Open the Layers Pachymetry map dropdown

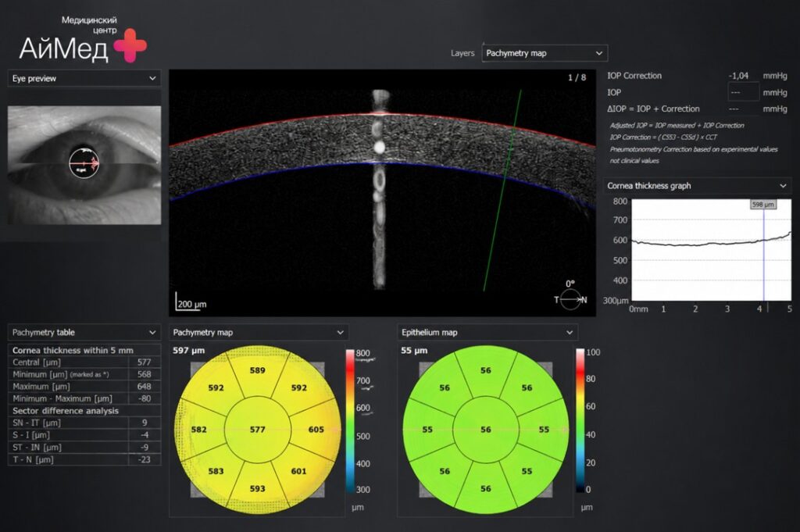click(x=545, y=53)
